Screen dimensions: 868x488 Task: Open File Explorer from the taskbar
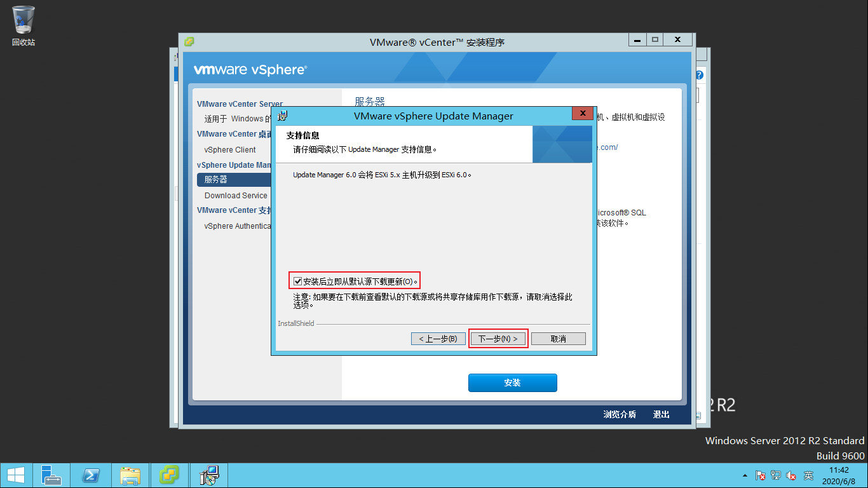[x=130, y=475]
